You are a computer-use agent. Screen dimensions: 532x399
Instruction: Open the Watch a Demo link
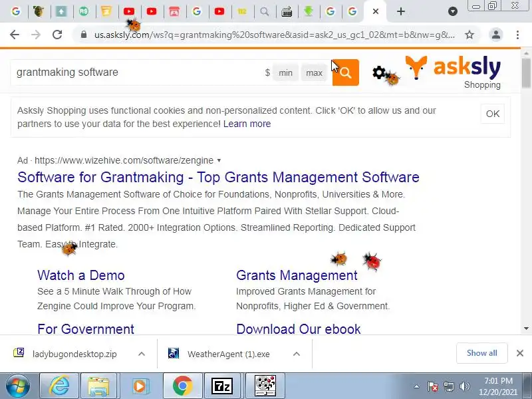pos(81,275)
